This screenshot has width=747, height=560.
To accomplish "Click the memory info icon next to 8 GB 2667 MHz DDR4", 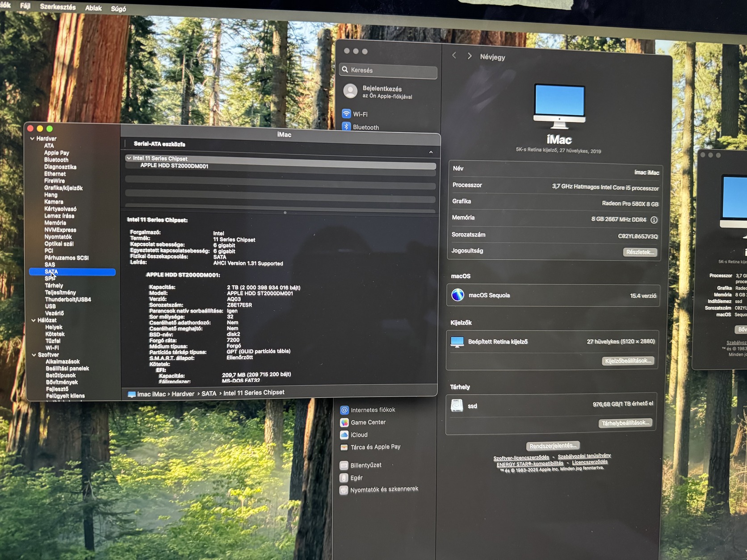I will [x=654, y=220].
